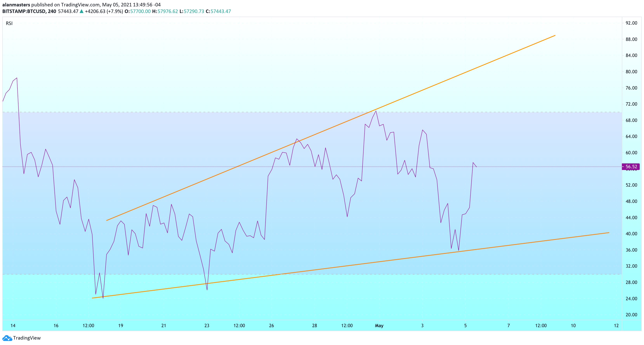Click the 88.00 level on the RSI scale
The image size is (644, 345).
(631, 39)
